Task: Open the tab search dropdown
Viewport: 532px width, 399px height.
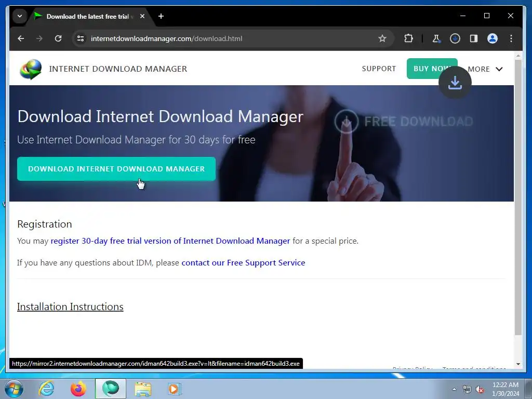Action: [20, 16]
